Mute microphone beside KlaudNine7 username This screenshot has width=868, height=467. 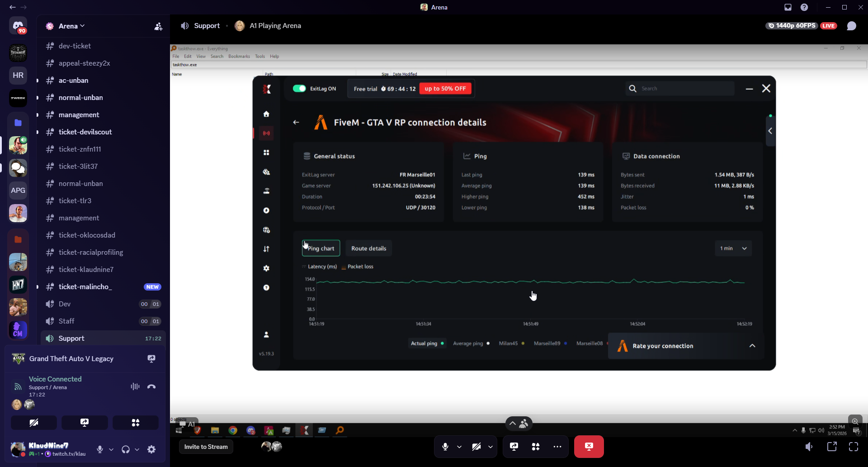(x=100, y=449)
